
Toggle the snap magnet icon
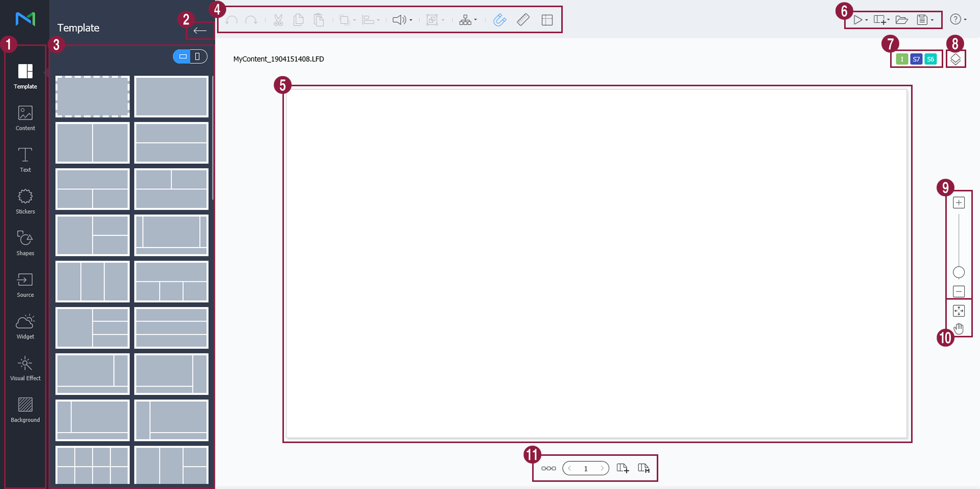[x=499, y=20]
